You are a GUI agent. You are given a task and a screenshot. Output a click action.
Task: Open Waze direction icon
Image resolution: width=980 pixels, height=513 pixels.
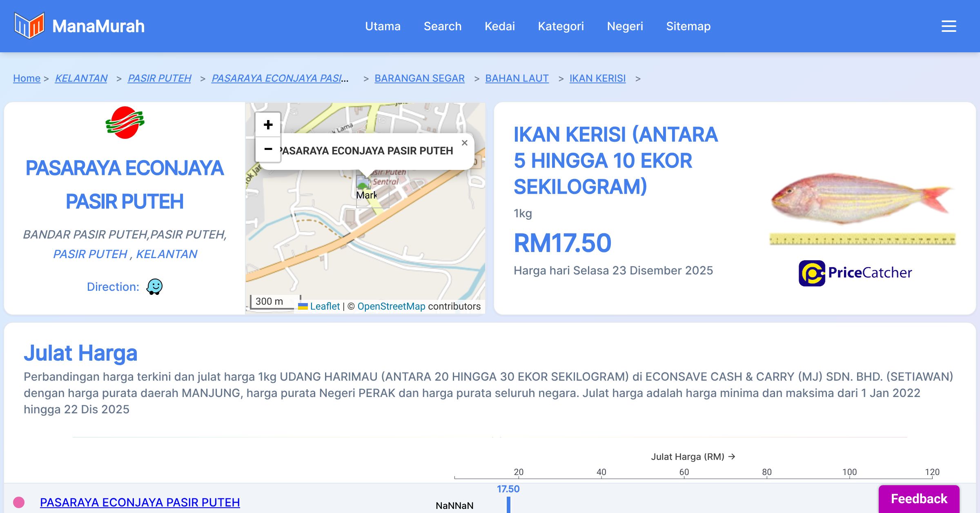tap(155, 287)
